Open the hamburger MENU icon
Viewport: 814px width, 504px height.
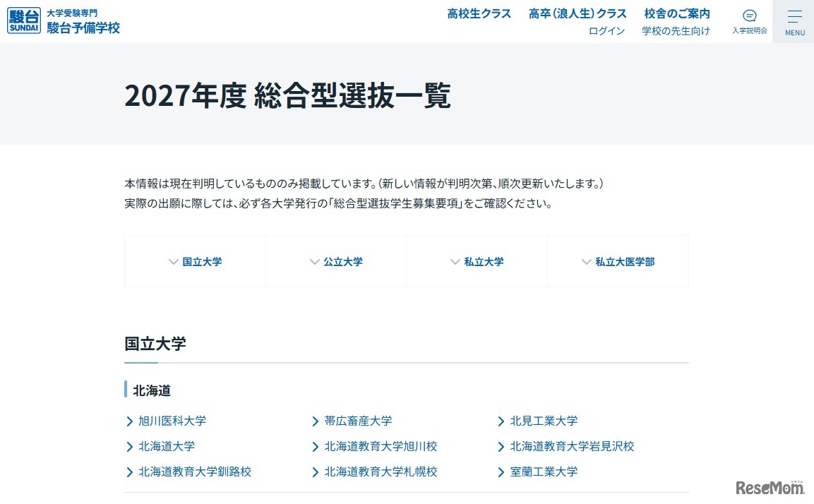(794, 17)
